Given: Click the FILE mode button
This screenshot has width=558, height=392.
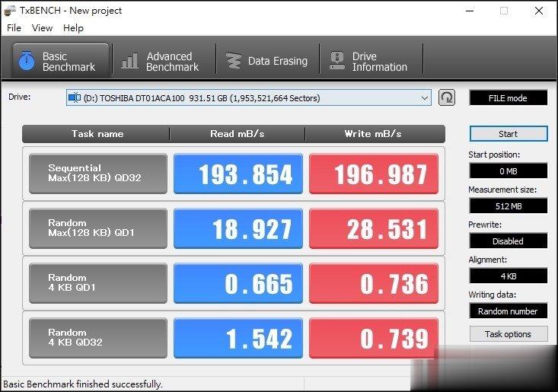Looking at the screenshot, I should point(509,98).
